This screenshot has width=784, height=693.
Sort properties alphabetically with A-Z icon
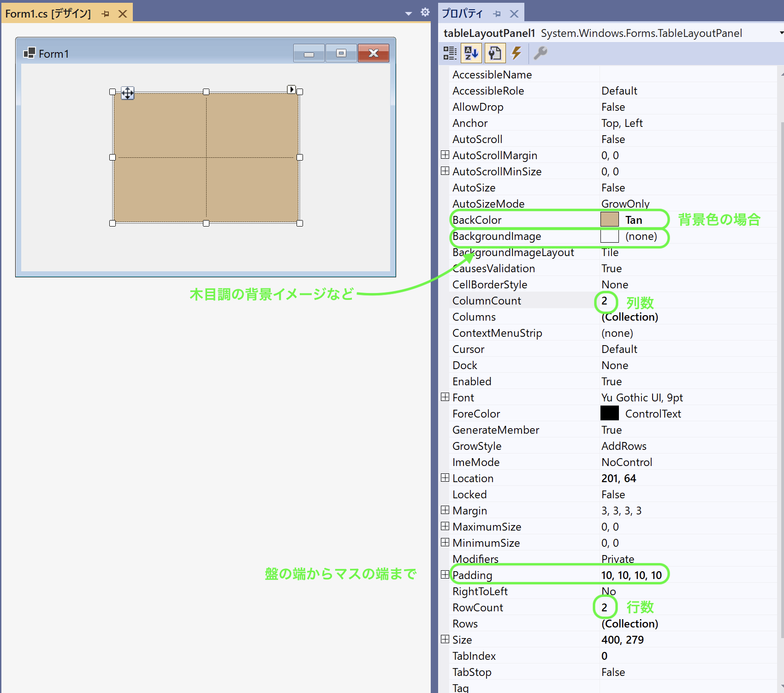(x=471, y=53)
